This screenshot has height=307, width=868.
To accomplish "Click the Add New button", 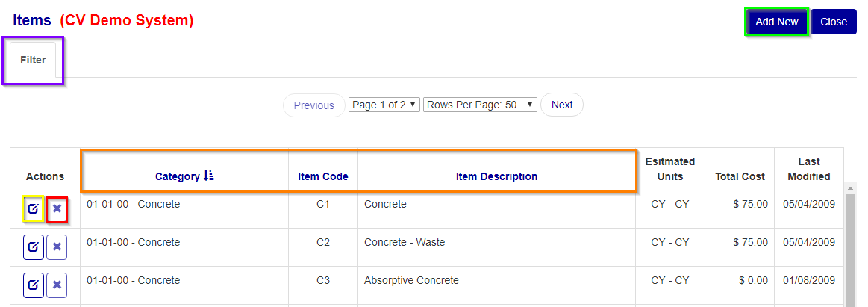I will click(777, 22).
